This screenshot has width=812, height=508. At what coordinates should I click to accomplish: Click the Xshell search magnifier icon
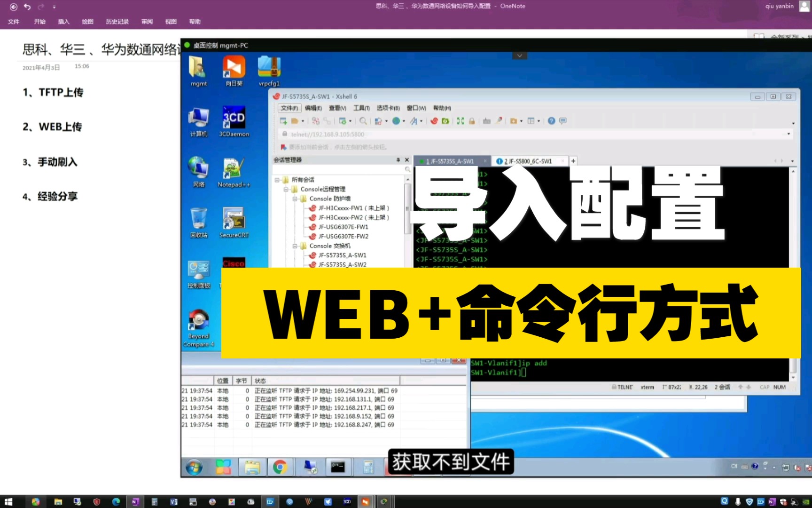tap(363, 121)
